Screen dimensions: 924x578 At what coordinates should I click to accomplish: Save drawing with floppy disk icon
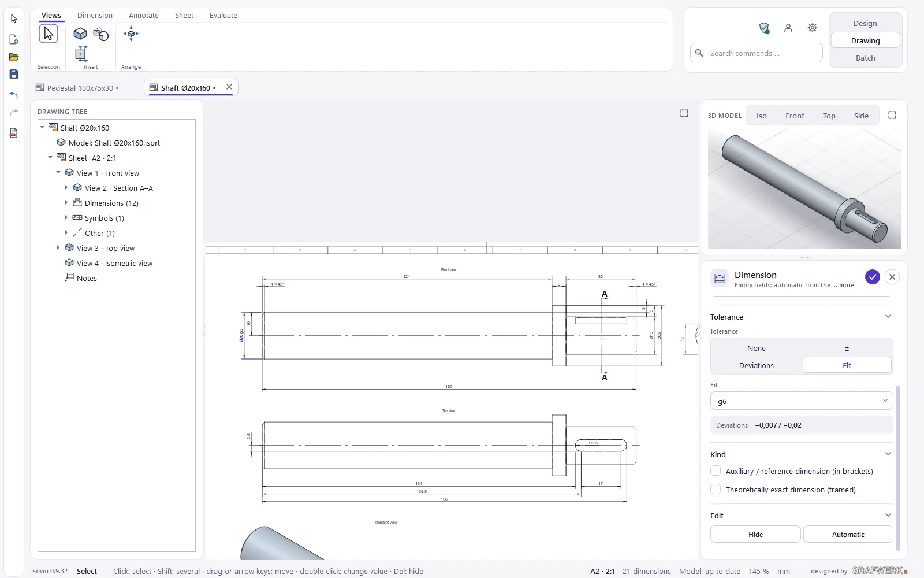pyautogui.click(x=14, y=74)
